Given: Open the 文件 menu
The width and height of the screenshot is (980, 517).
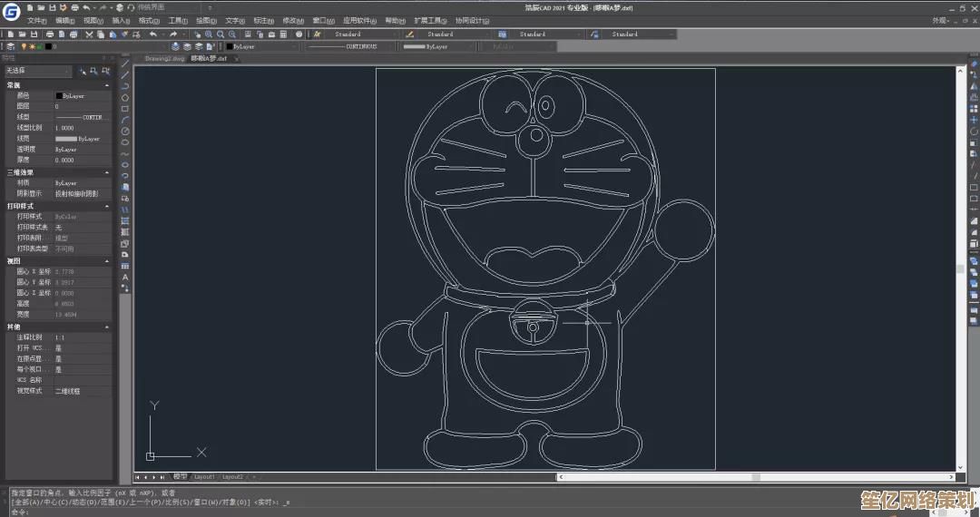Looking at the screenshot, I should pos(37,20).
